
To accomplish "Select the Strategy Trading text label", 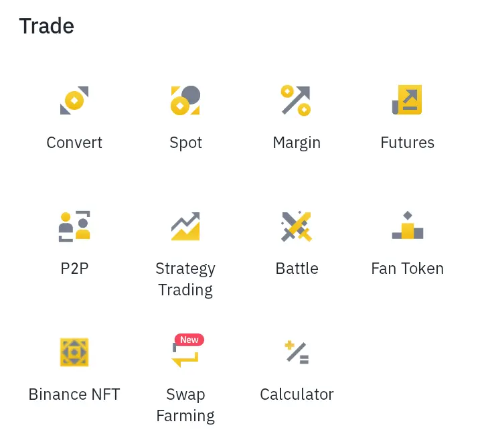I will click(x=185, y=279).
